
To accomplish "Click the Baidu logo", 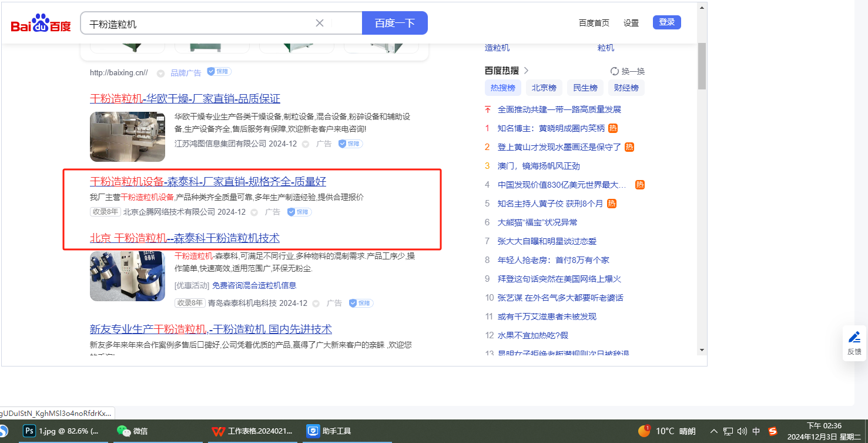I will pyautogui.click(x=41, y=24).
